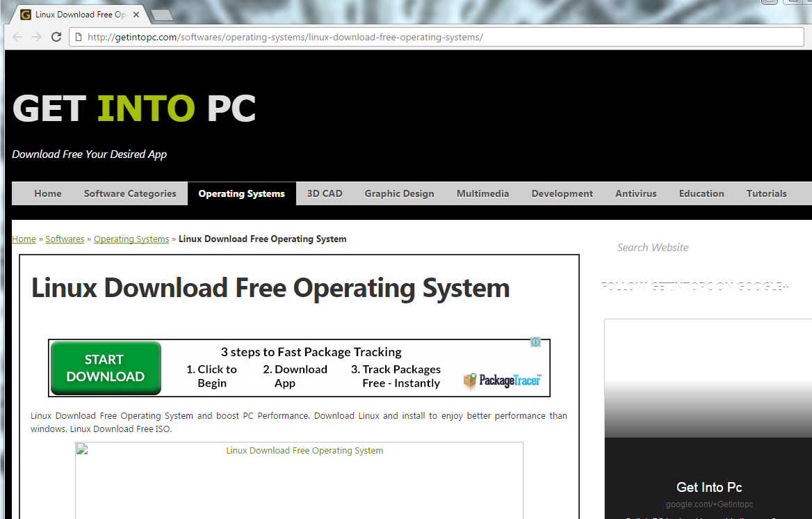
Task: Open the Multimedia category
Action: pos(482,193)
